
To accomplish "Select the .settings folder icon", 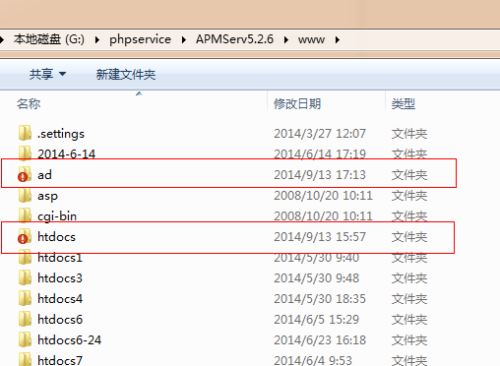I will [25, 133].
